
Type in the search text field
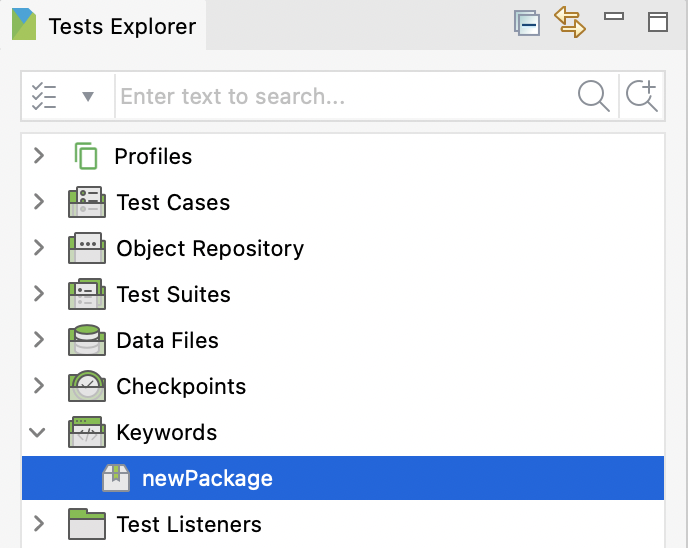click(x=340, y=97)
